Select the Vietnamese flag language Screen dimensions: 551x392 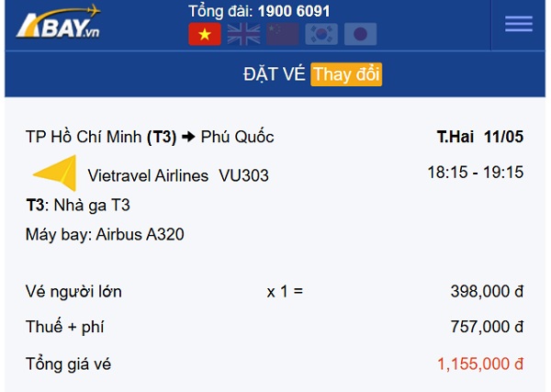(x=204, y=35)
